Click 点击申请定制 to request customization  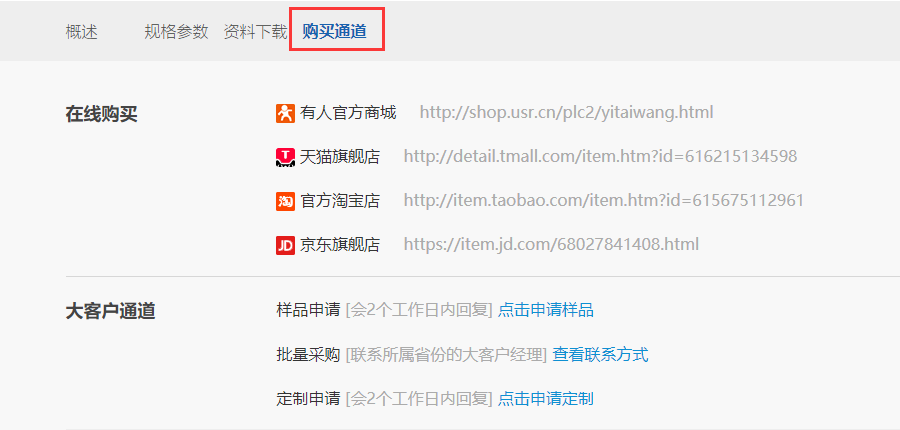point(546,398)
